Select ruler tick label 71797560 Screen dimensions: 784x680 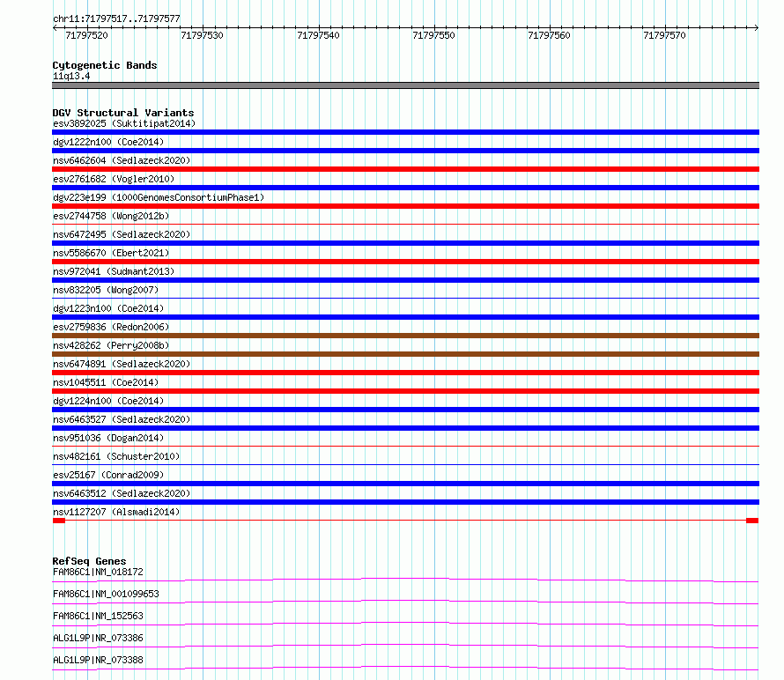coord(549,35)
